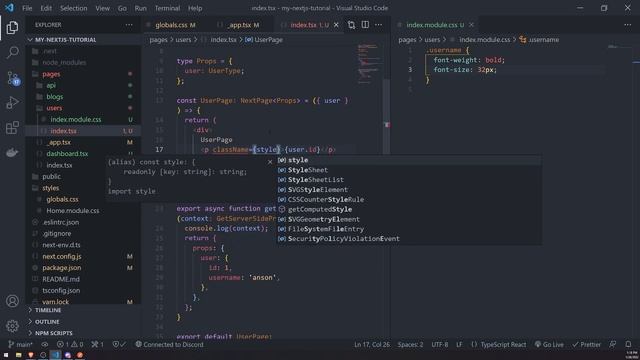Open the File menu

[x=27, y=8]
